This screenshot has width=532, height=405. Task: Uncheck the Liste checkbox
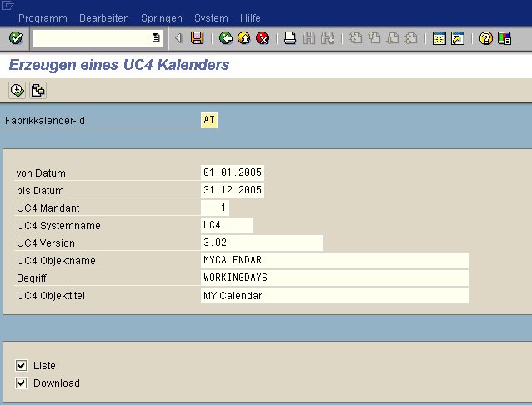point(21,365)
